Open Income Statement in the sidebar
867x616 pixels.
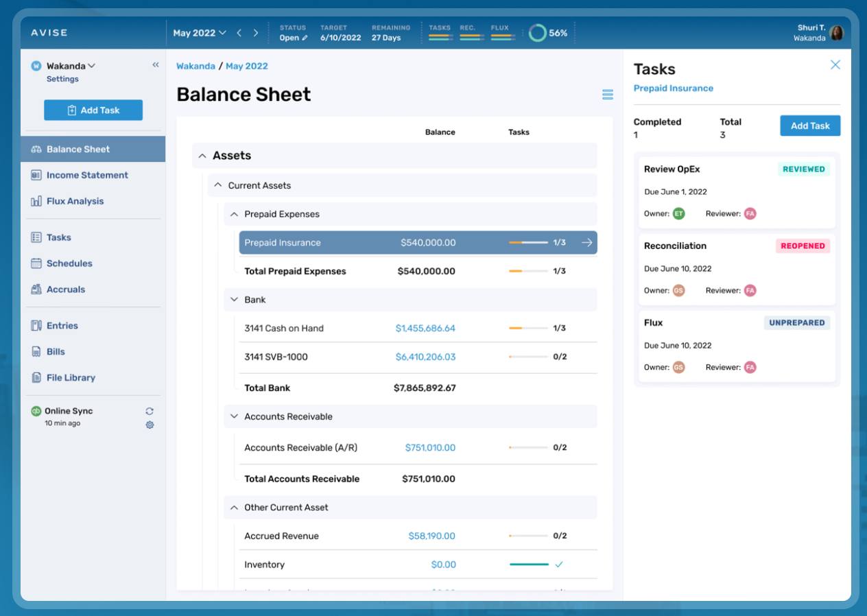[87, 176]
